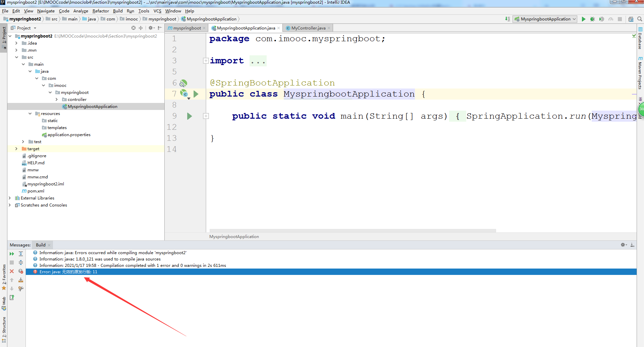Collapse all messages in Build panel
The height and width of the screenshot is (347, 644).
tap(21, 263)
